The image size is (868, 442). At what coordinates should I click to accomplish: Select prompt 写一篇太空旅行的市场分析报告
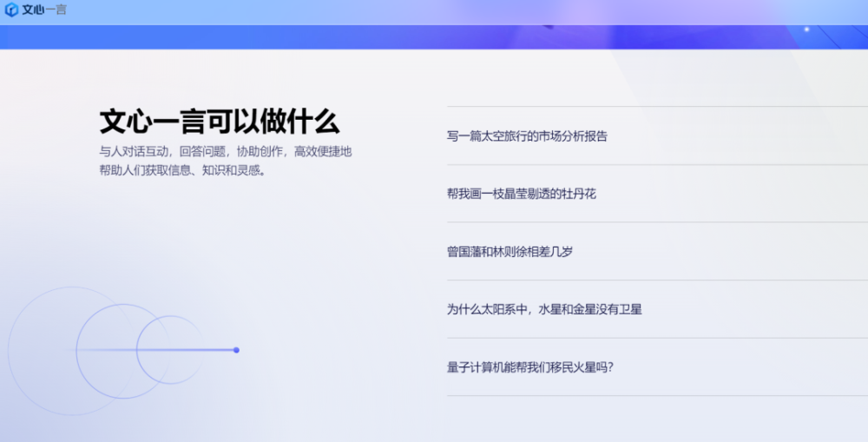tap(527, 136)
